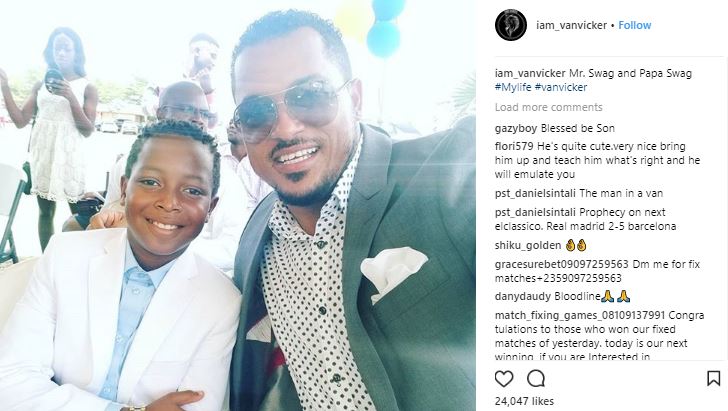728x411 pixels.
Task: Click pst_danielsintali on elclassico prophecy comment
Action: pos(535,213)
